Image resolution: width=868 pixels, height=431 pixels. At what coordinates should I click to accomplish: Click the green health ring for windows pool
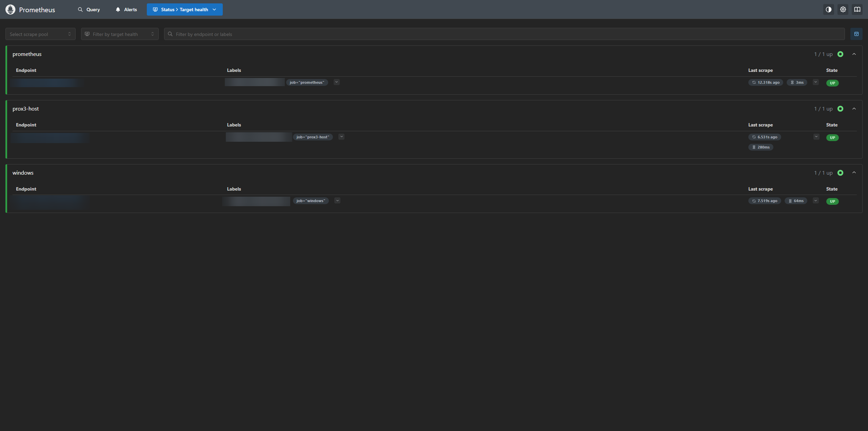(840, 173)
